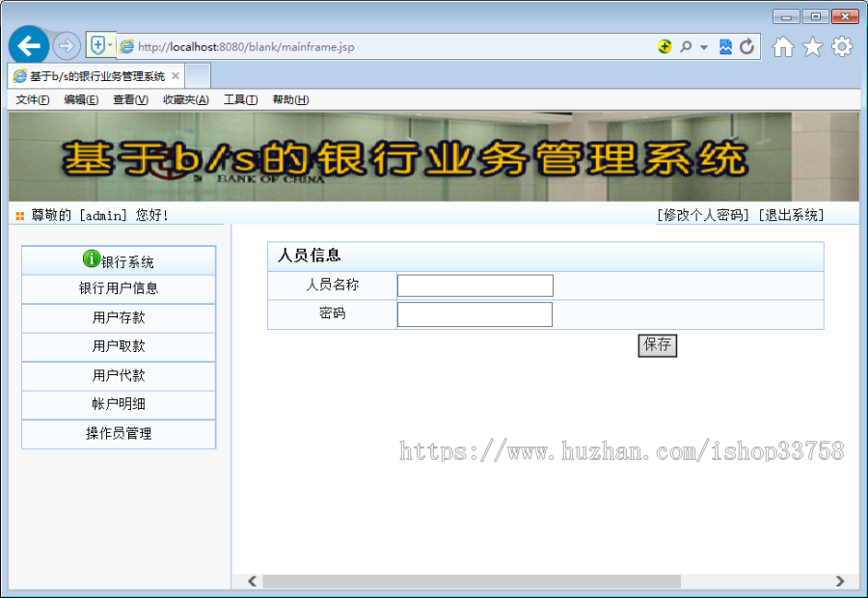This screenshot has height=598, width=868.
Task: Open browser settings via the gear icon
Action: click(840, 45)
